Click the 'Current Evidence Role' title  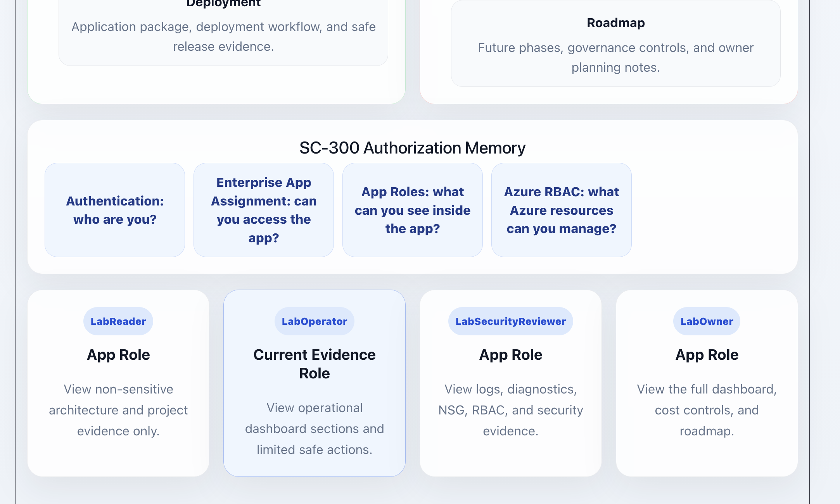point(315,364)
